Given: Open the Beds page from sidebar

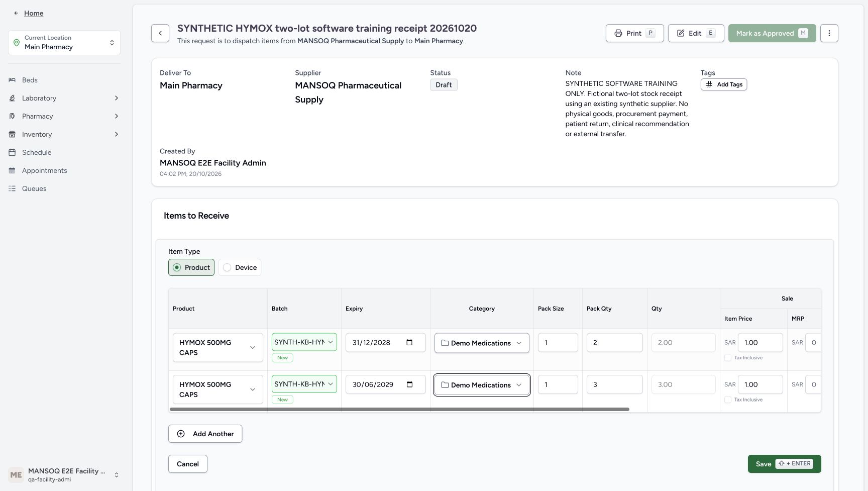Looking at the screenshot, I should (64, 80).
